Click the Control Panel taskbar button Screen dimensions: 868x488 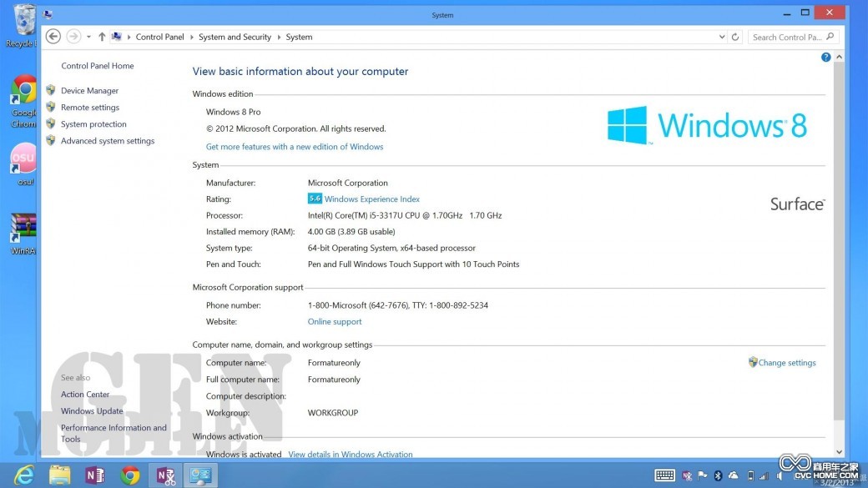click(200, 475)
